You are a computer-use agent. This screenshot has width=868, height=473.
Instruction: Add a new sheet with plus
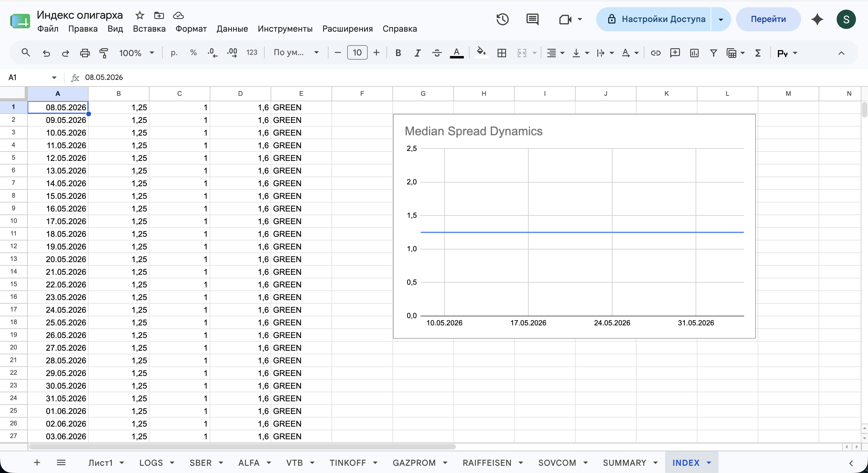click(x=37, y=462)
